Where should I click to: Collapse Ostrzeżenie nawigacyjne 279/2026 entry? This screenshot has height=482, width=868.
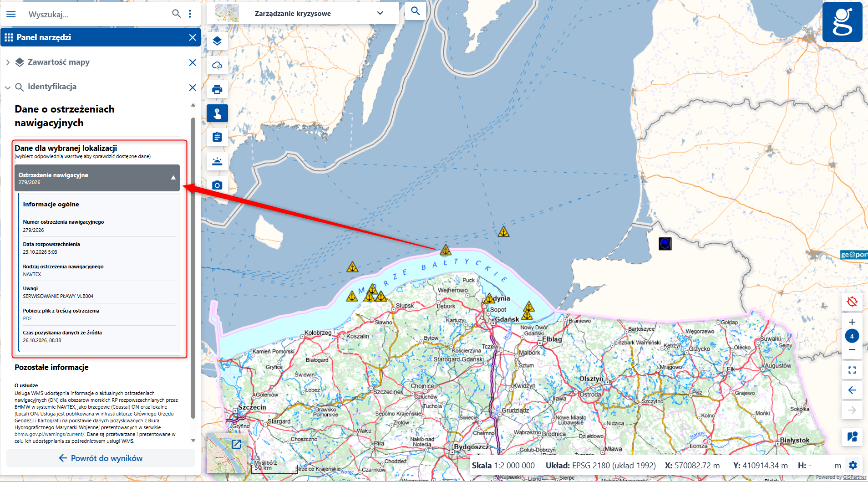[97, 178]
